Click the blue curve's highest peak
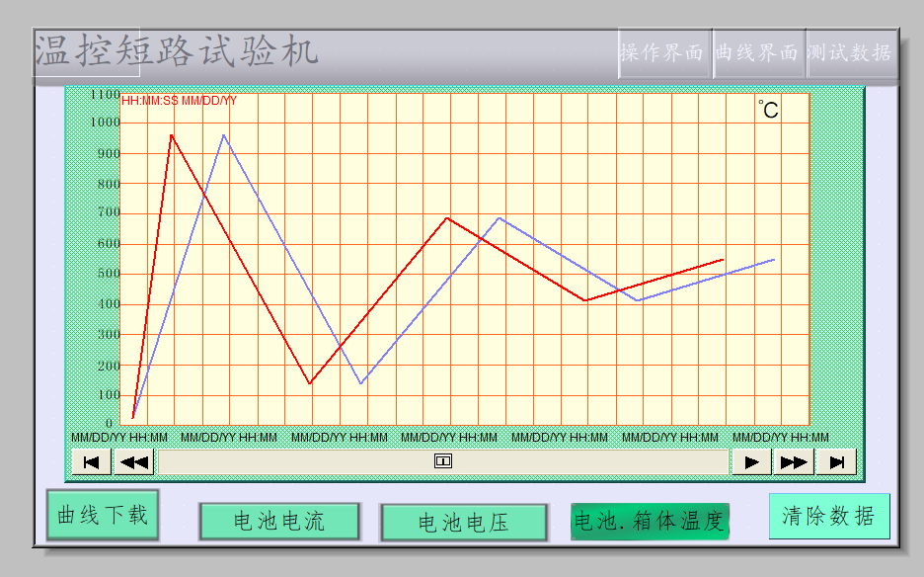Screen dimensions: 924x577 click(224, 135)
